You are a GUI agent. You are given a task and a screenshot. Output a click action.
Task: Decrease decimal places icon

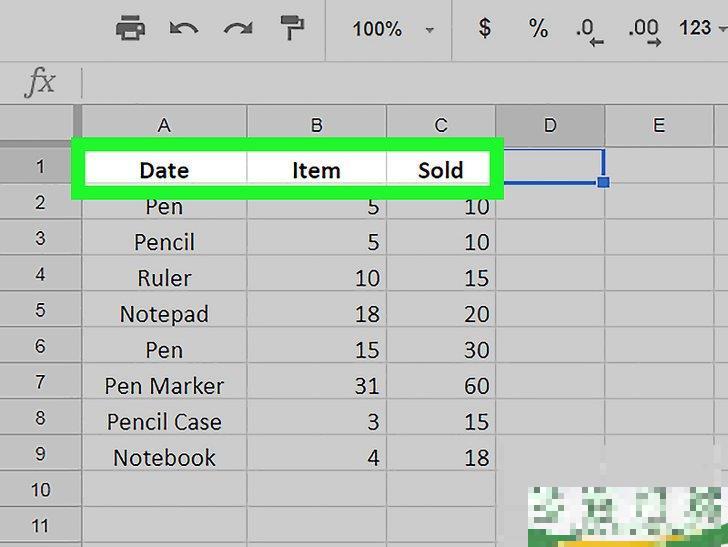590,30
